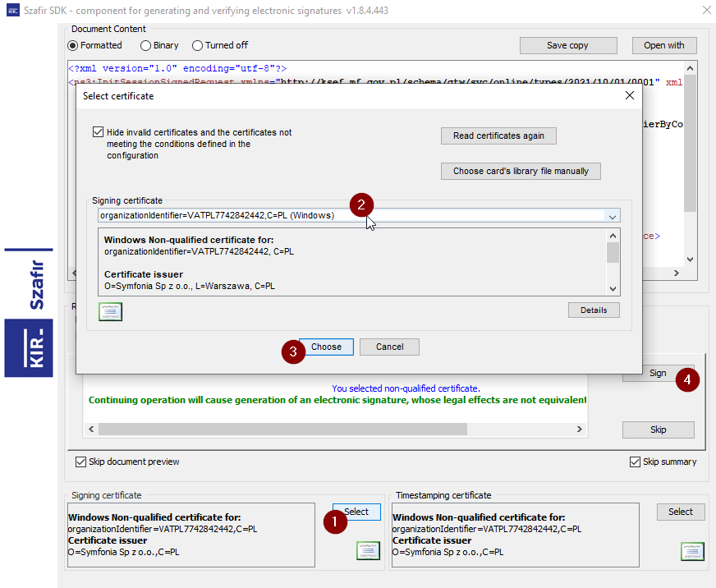Click 'O=Symfonia Sp z o.o., L=Warszawa, C=PL' text
The image size is (716, 588).
pyautogui.click(x=190, y=287)
